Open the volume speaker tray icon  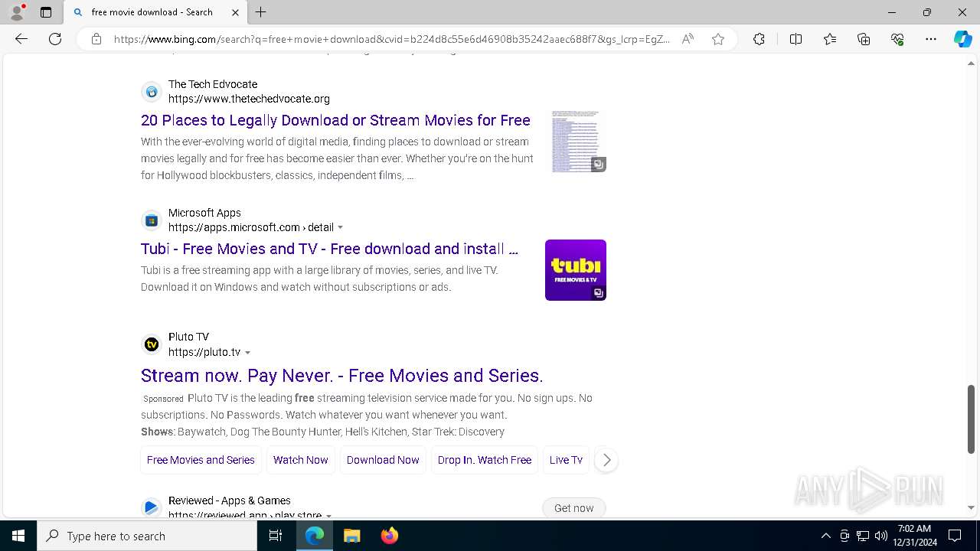click(x=880, y=536)
